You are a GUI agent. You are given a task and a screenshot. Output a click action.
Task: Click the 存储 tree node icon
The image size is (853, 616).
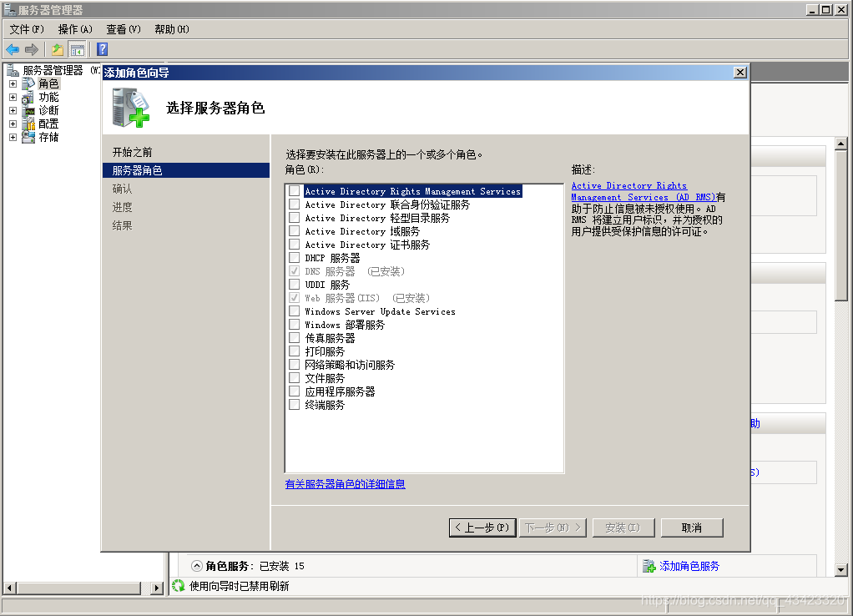click(28, 137)
